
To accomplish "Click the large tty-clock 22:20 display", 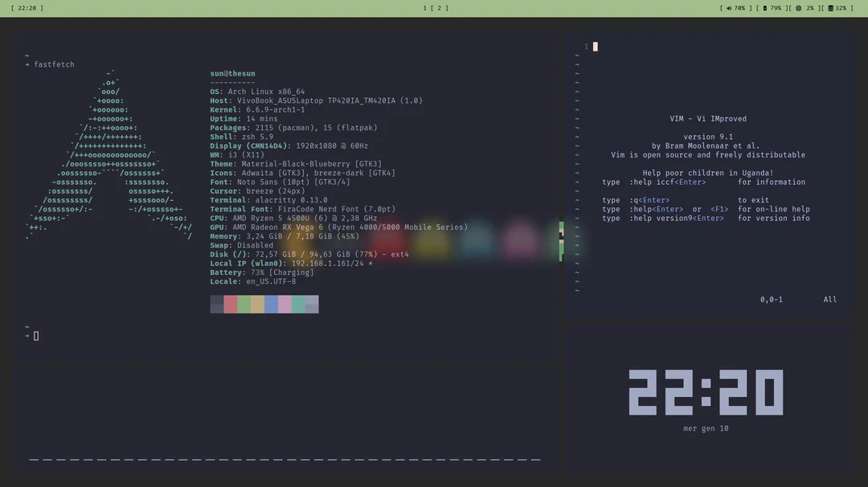I will click(x=707, y=391).
